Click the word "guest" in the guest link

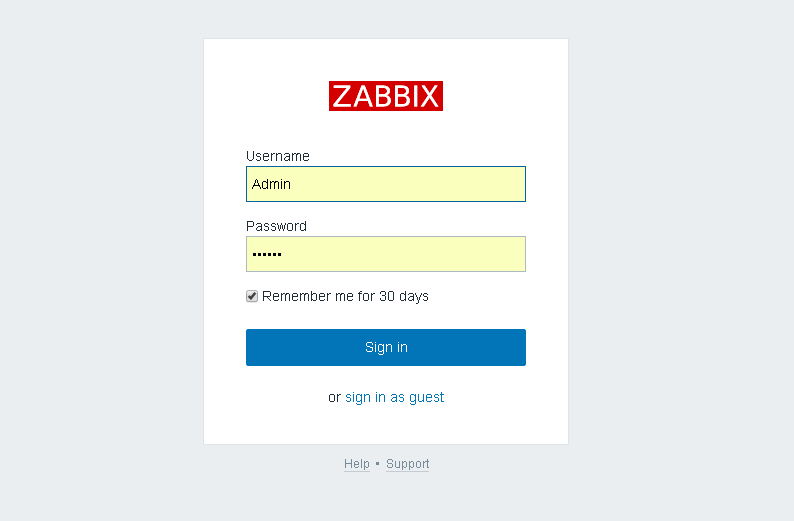coord(426,397)
